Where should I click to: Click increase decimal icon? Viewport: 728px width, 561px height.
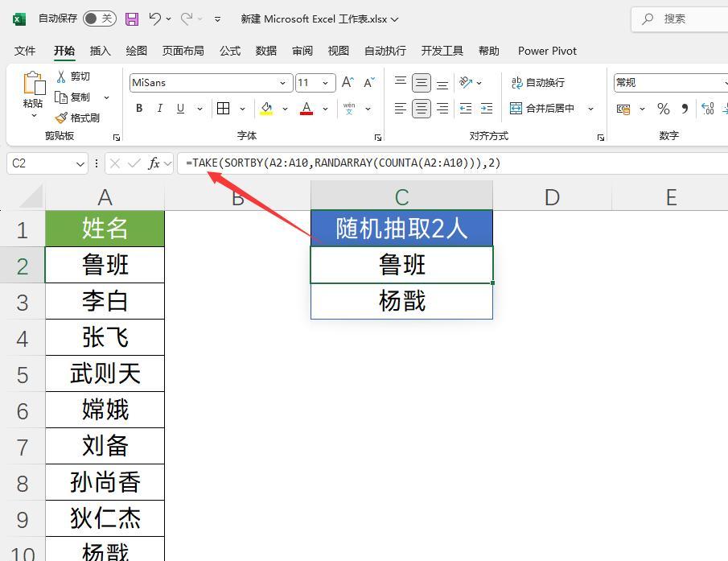click(708, 109)
